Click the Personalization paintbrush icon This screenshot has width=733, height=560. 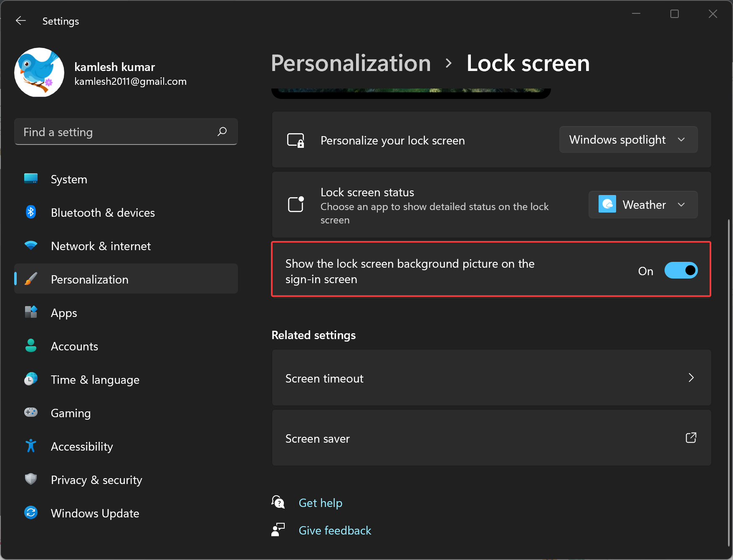30,279
